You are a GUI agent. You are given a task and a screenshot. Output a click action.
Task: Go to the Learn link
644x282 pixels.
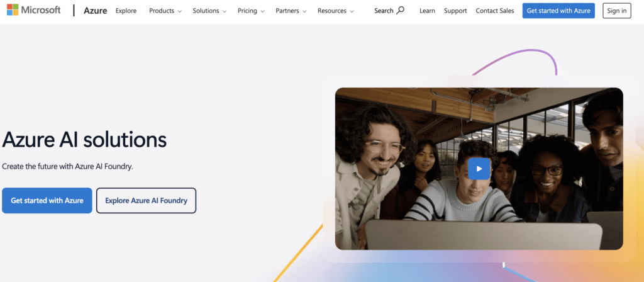(x=427, y=11)
